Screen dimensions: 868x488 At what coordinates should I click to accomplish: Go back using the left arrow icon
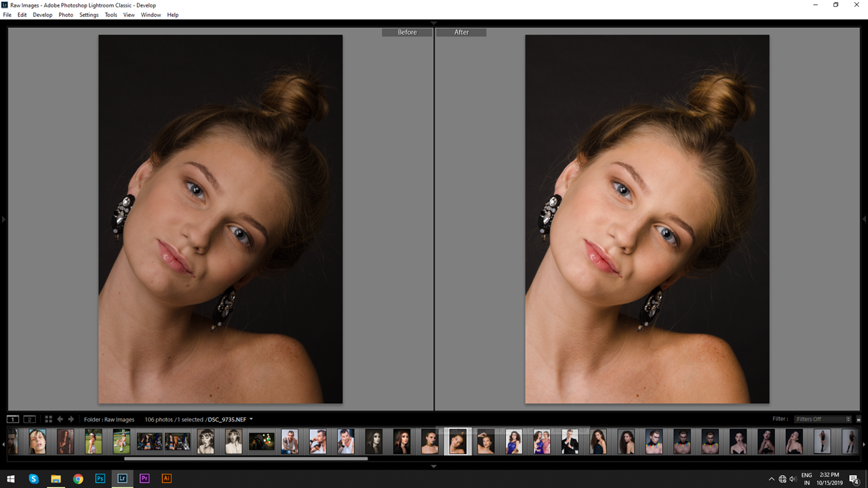(60, 420)
